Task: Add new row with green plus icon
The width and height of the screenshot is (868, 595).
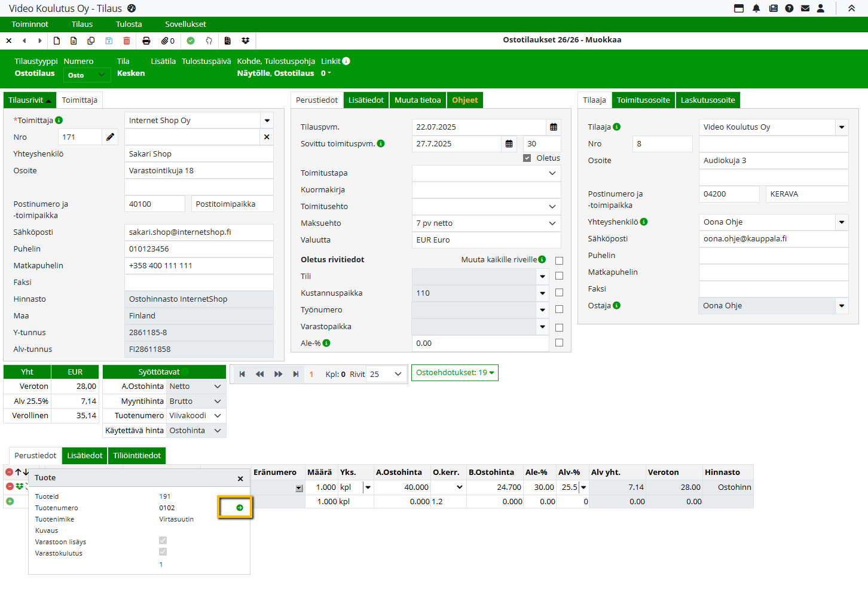Action: click(10, 501)
